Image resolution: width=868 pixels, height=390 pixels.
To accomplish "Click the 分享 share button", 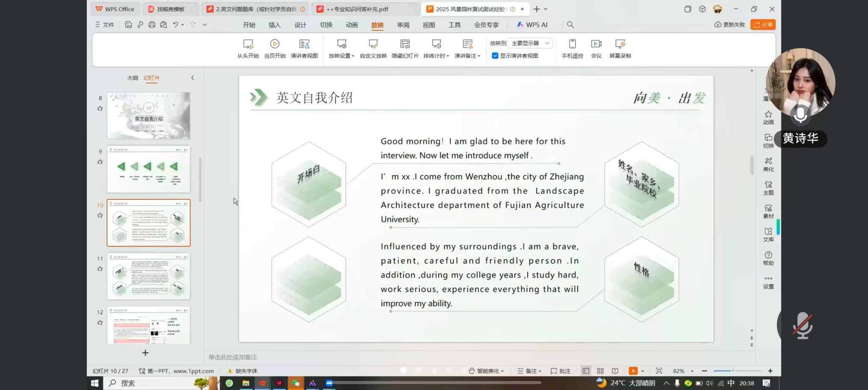I will pos(762,25).
